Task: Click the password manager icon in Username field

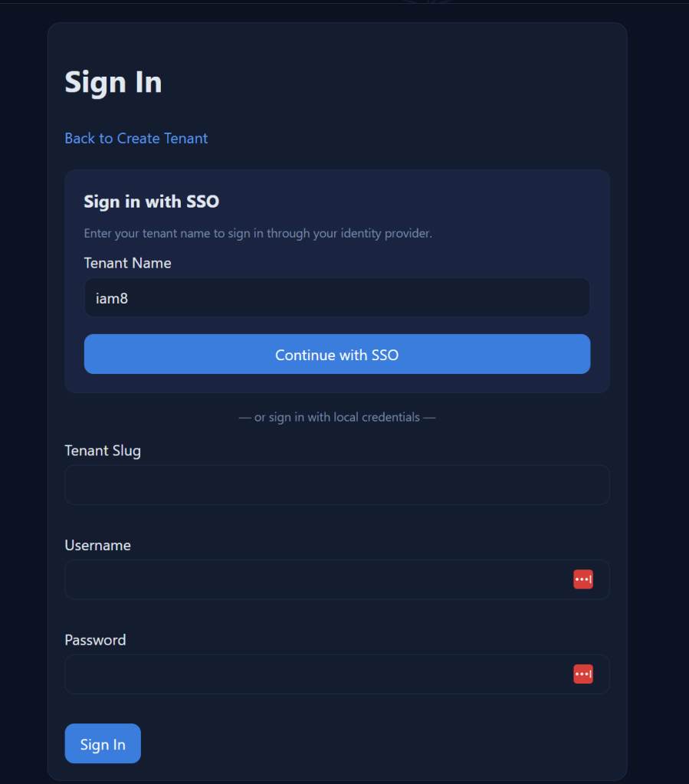Action: coord(582,579)
